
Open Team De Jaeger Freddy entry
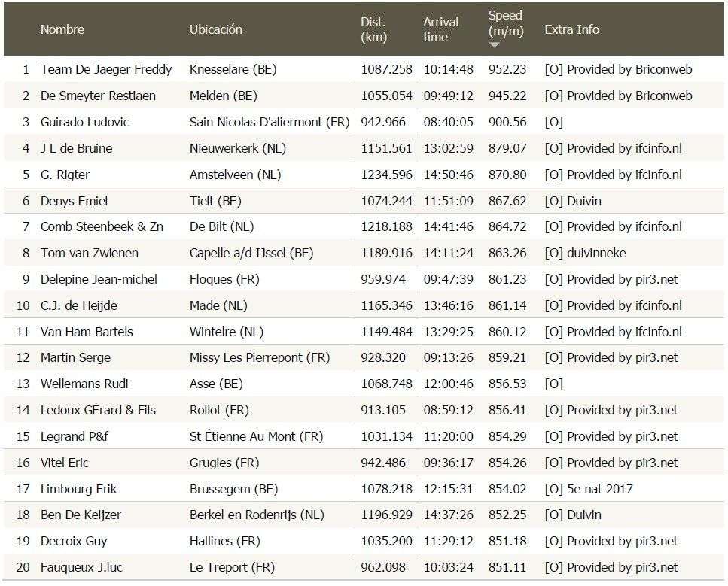[106, 69]
